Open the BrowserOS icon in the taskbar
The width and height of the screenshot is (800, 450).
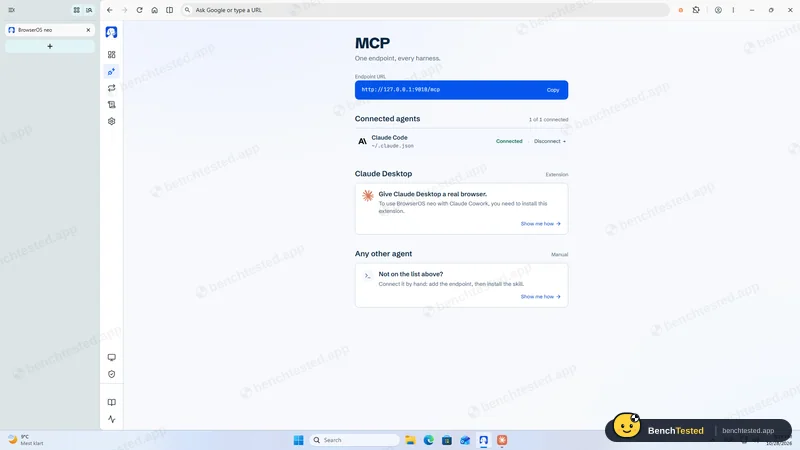484,440
